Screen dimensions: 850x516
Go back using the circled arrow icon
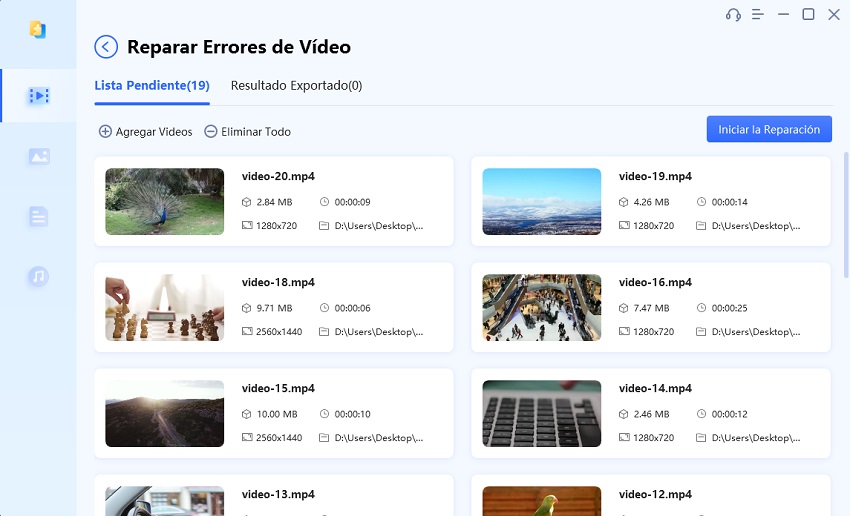pyautogui.click(x=106, y=47)
